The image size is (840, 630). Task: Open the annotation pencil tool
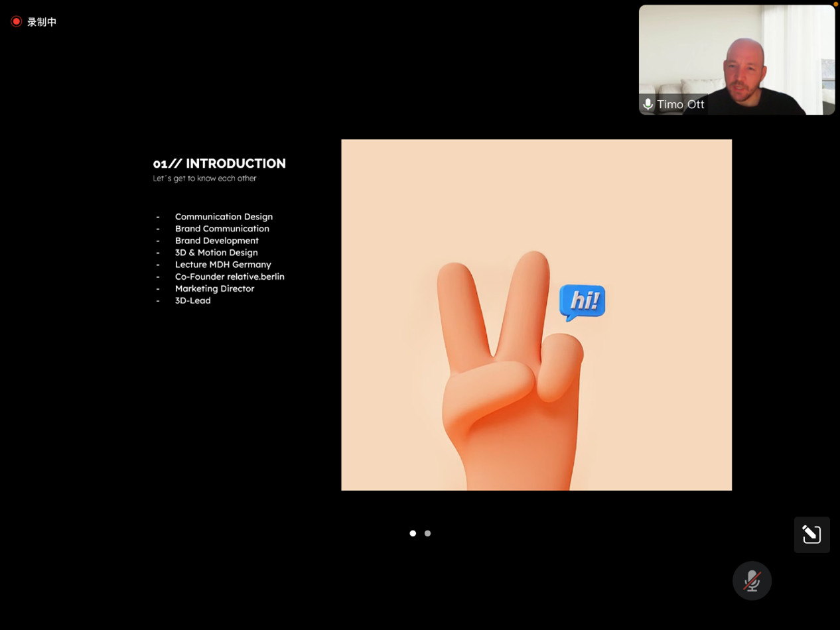(x=811, y=535)
